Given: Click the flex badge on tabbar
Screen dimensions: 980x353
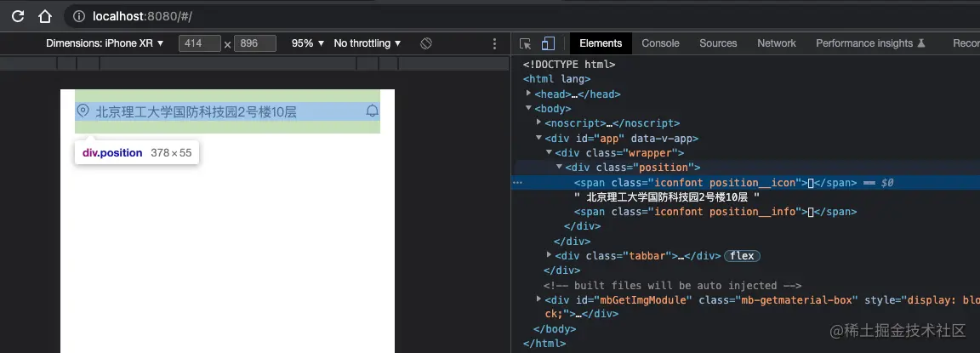Looking at the screenshot, I should point(742,256).
